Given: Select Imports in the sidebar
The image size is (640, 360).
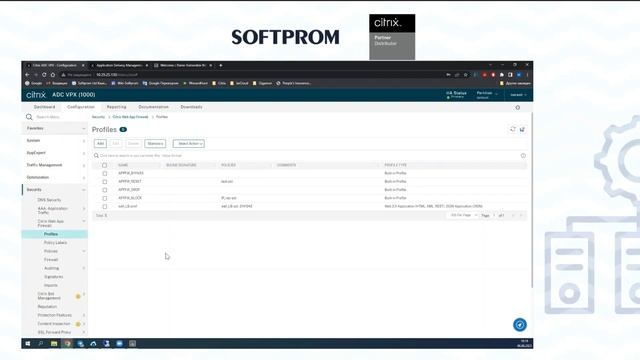Looking at the screenshot, I should (51, 285).
